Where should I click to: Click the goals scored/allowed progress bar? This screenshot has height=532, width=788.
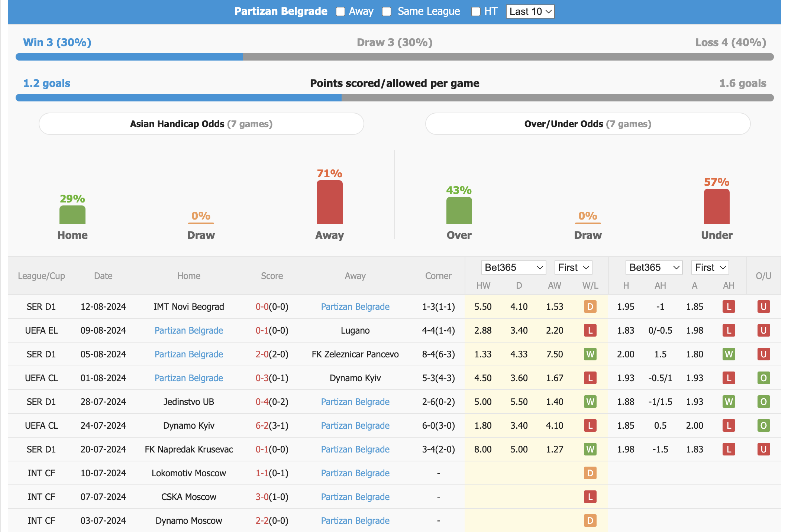(x=394, y=98)
